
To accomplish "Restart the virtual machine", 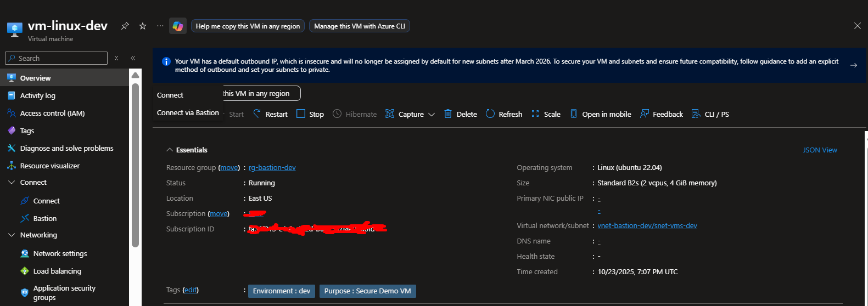I will 270,114.
